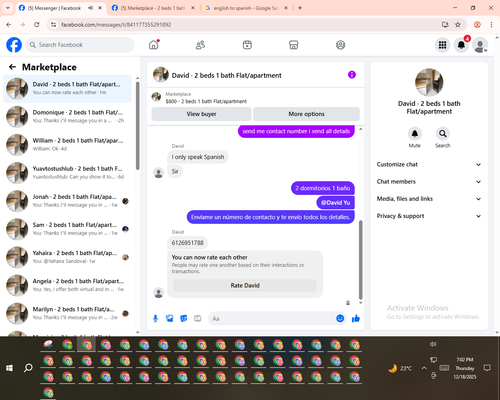Screen dimensions: 500x400
Task: Mute this chat with the bell icon
Action: click(414, 134)
